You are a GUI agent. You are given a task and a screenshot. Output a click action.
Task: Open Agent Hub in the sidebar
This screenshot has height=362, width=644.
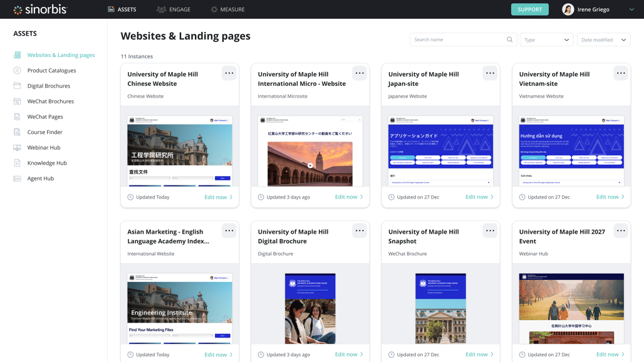pyautogui.click(x=40, y=178)
